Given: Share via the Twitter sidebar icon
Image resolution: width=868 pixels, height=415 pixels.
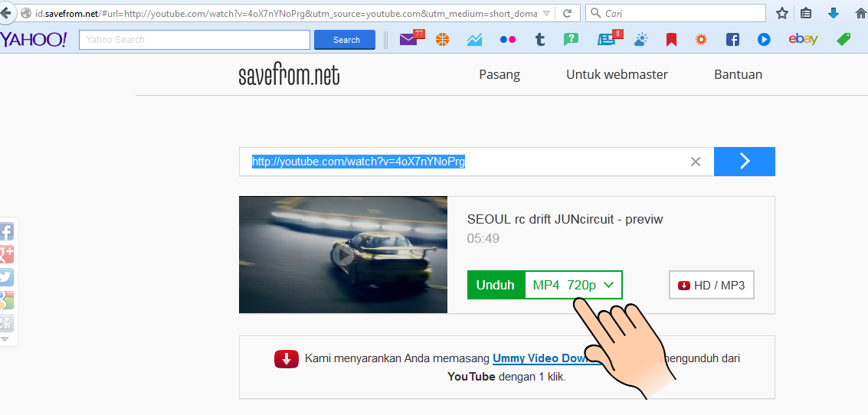Looking at the screenshot, I should click(5, 277).
